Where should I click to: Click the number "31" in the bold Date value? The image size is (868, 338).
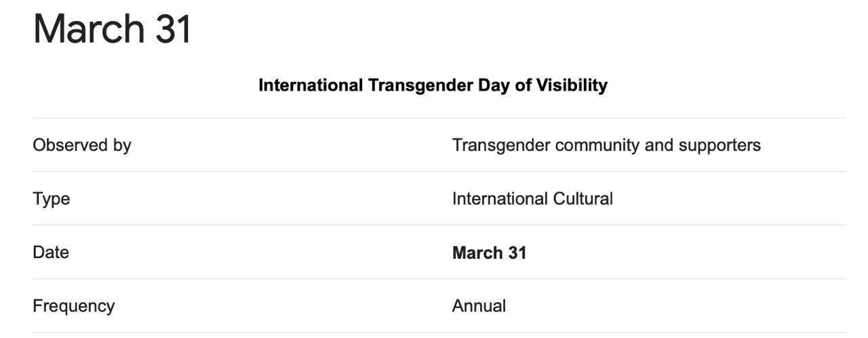click(517, 253)
